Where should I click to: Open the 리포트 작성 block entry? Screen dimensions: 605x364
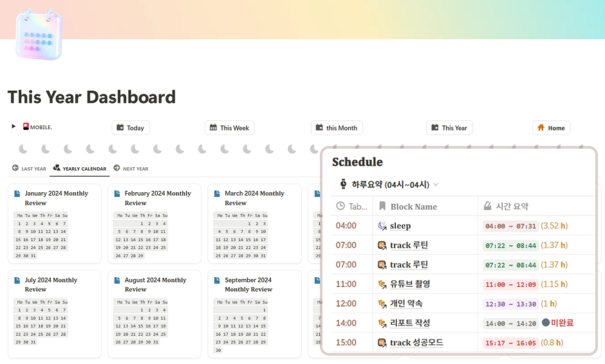[410, 323]
